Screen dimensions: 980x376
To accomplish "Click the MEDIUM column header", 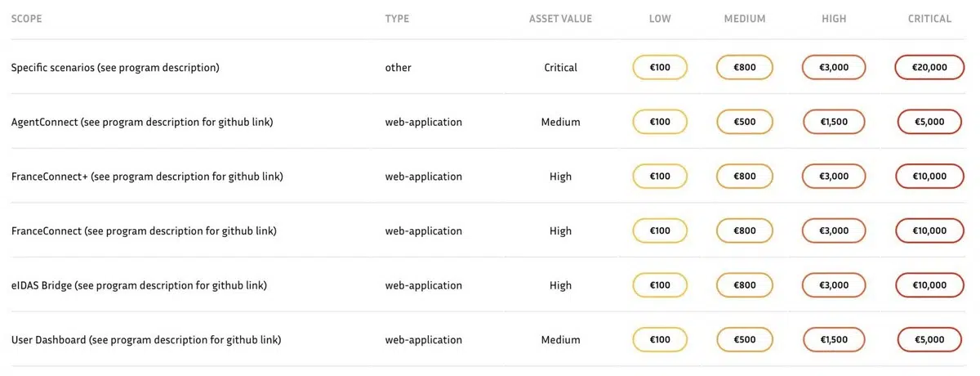I will tap(744, 19).
